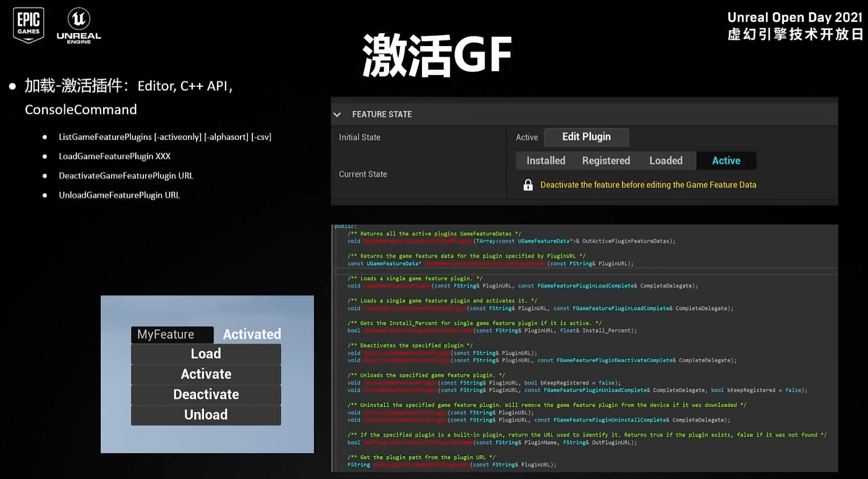This screenshot has height=479, width=868.
Task: Set current state to Installed
Action: click(x=545, y=160)
